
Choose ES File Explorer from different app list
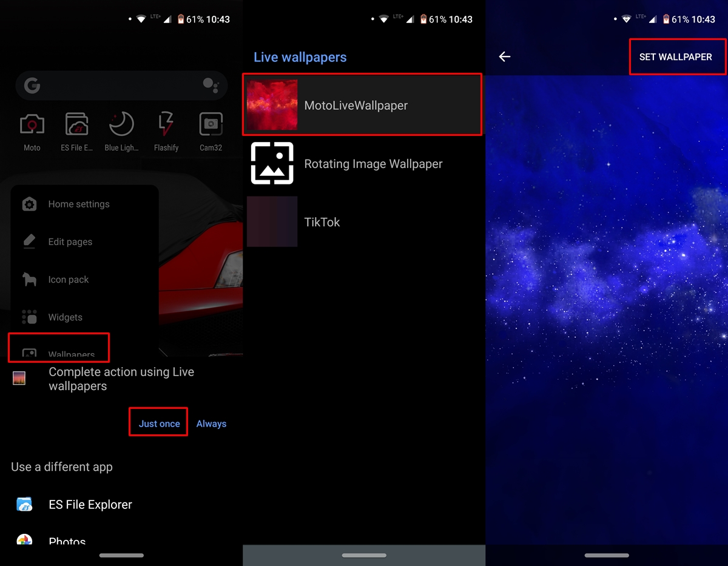(121, 504)
